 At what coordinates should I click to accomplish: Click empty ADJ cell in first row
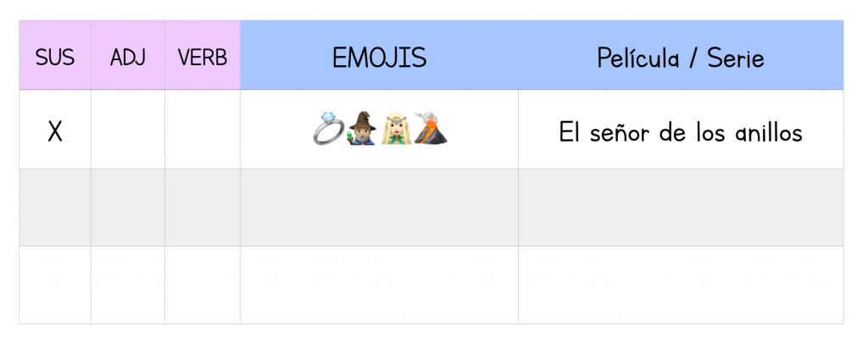pyautogui.click(x=128, y=130)
